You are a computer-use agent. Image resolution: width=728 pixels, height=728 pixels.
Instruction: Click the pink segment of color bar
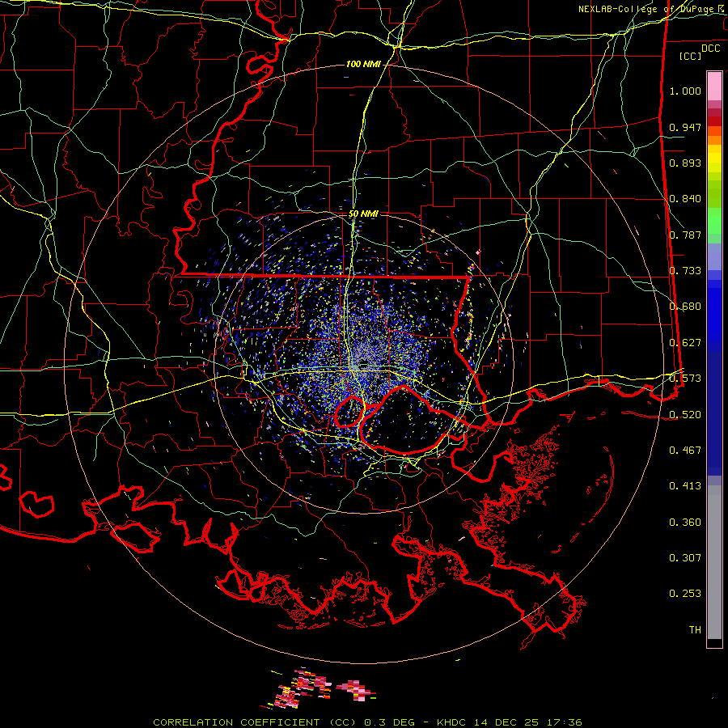pos(714,87)
